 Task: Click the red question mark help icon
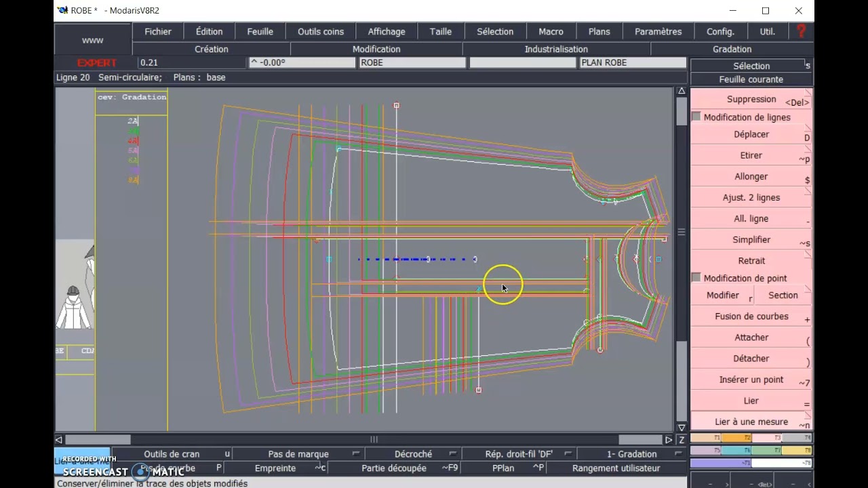pos(802,31)
